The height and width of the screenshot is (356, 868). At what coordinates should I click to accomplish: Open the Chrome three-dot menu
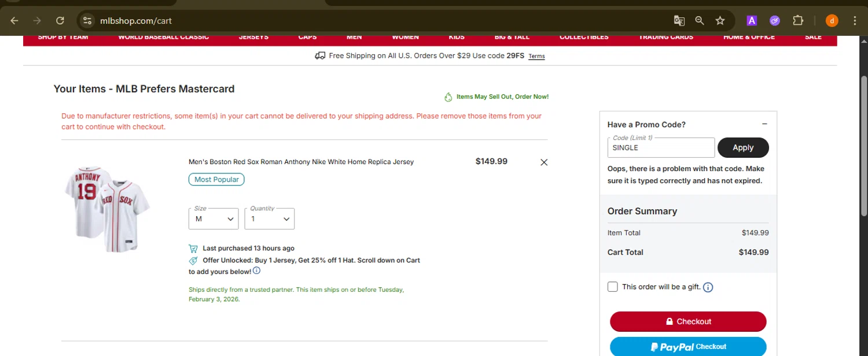pyautogui.click(x=855, y=21)
